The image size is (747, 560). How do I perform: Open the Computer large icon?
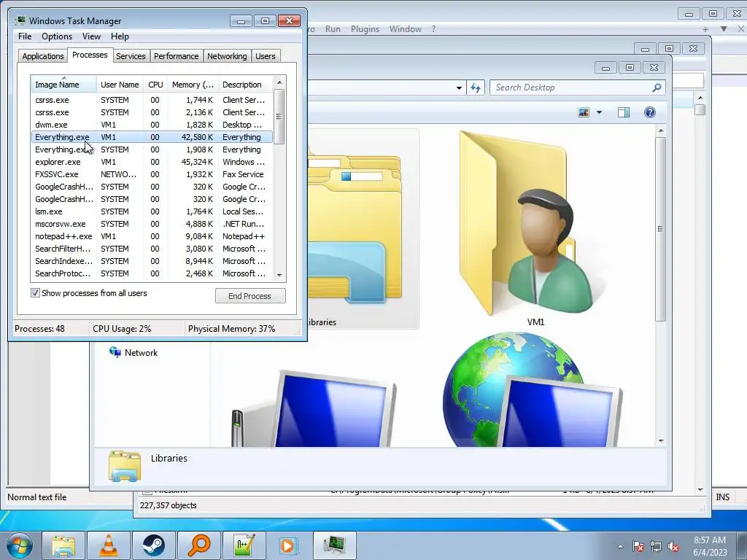click(314, 408)
